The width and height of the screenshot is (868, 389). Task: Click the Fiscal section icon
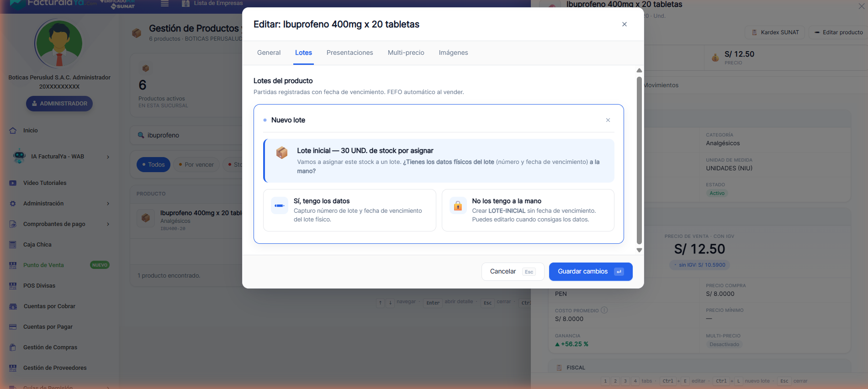click(x=559, y=368)
